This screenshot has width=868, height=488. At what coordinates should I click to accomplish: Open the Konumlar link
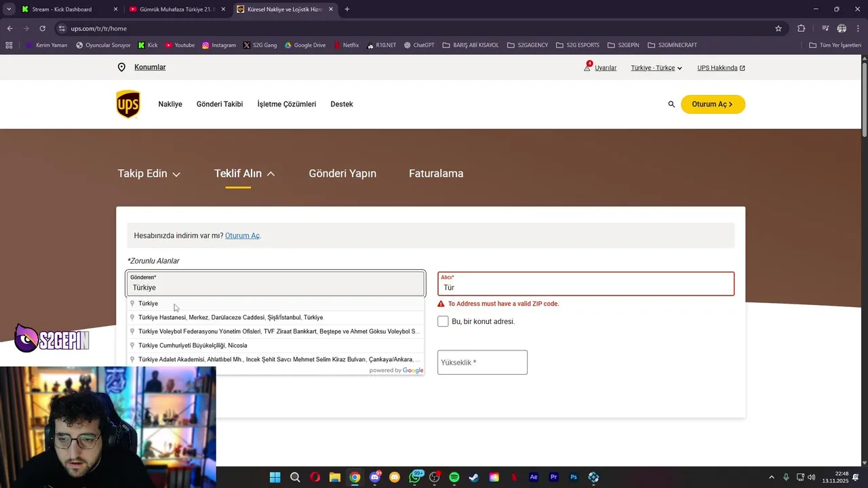coord(150,67)
